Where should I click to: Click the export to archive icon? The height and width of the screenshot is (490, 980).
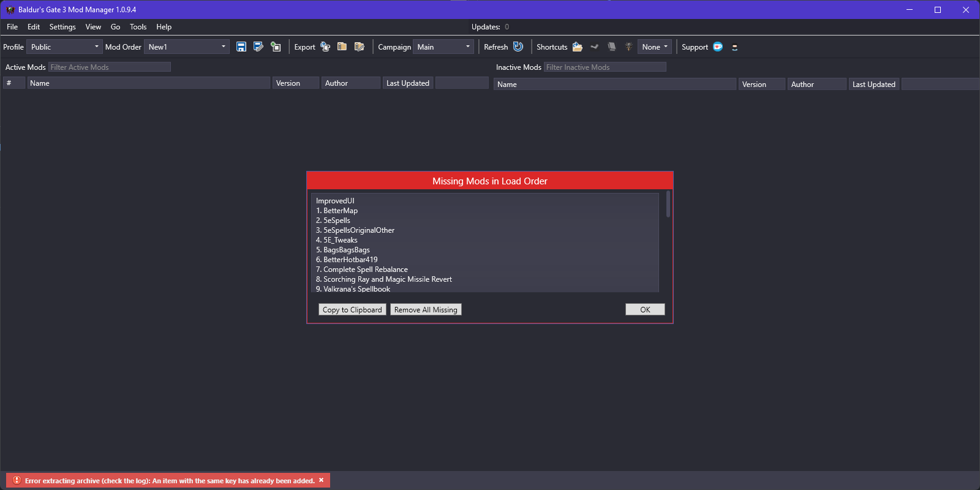(x=342, y=47)
